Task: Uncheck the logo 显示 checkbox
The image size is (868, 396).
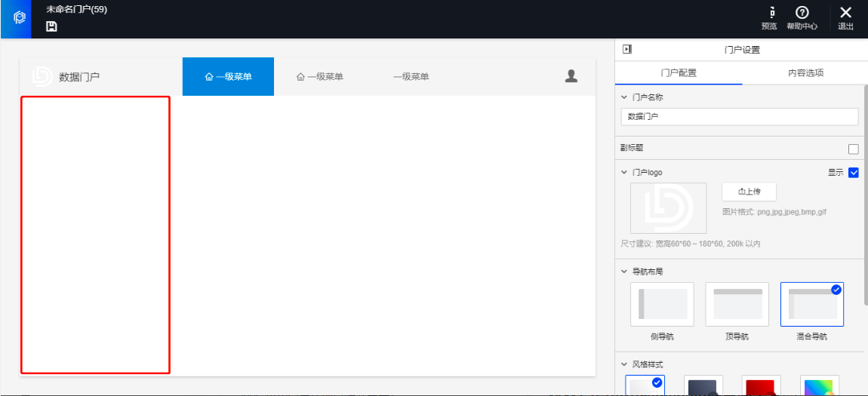Action: pos(854,172)
